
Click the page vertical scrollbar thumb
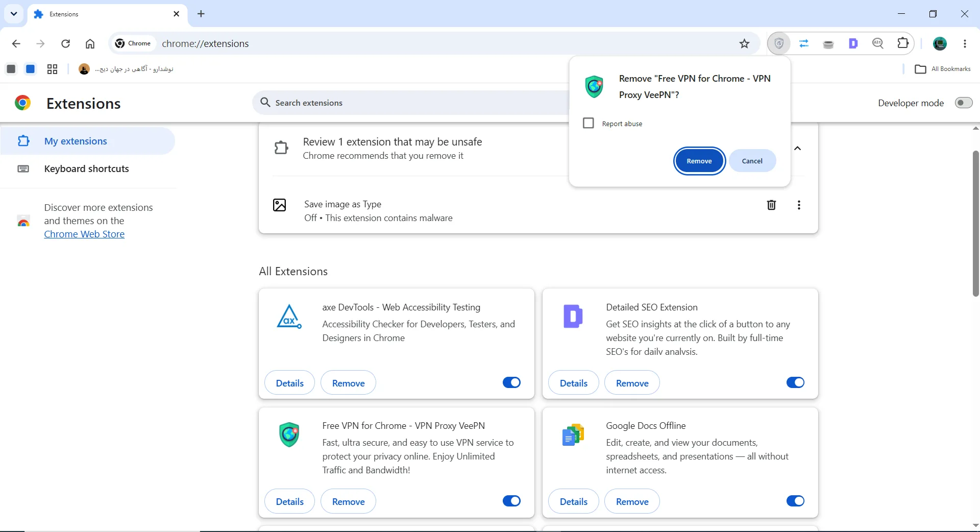(975, 223)
